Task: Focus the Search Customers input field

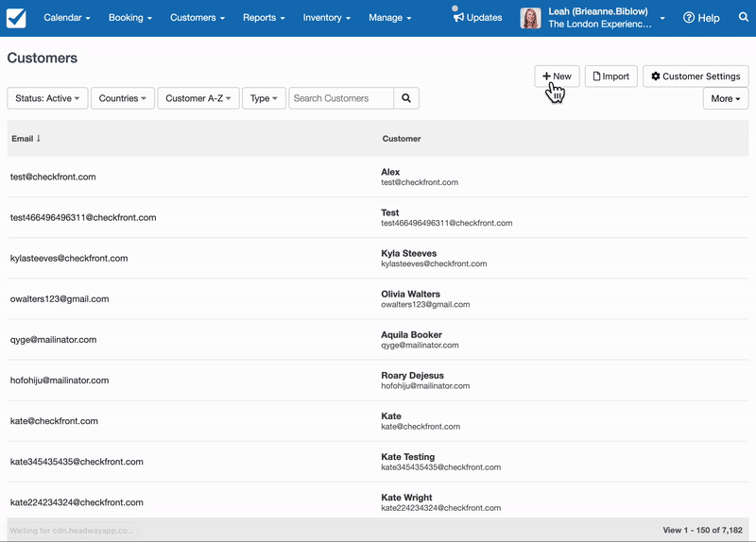Action: coord(341,98)
